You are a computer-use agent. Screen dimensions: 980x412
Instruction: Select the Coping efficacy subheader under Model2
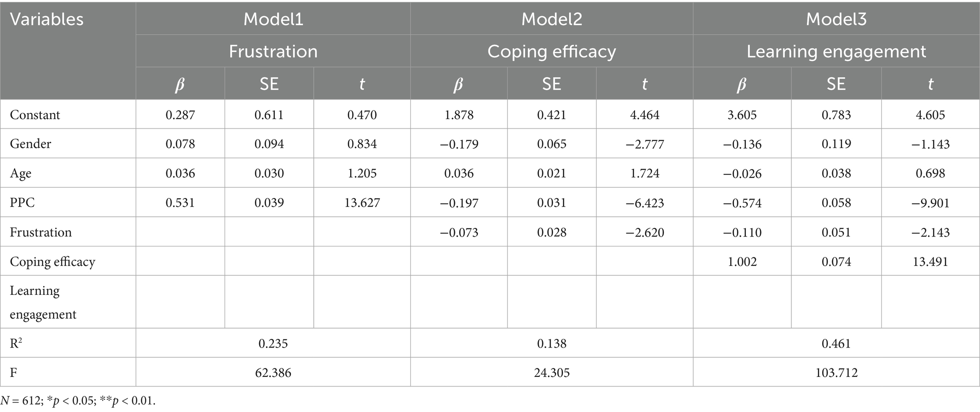(x=552, y=51)
